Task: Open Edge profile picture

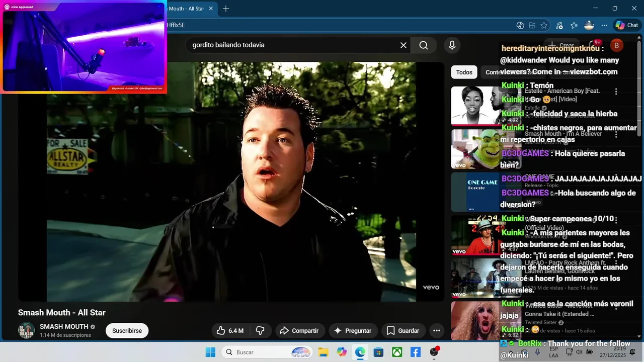Action: (x=589, y=25)
